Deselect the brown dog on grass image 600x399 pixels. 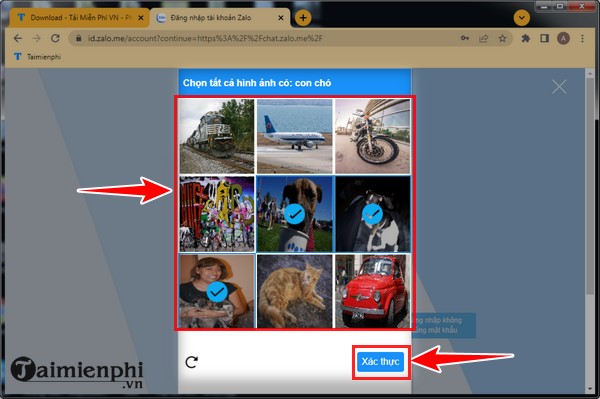[x=295, y=214]
